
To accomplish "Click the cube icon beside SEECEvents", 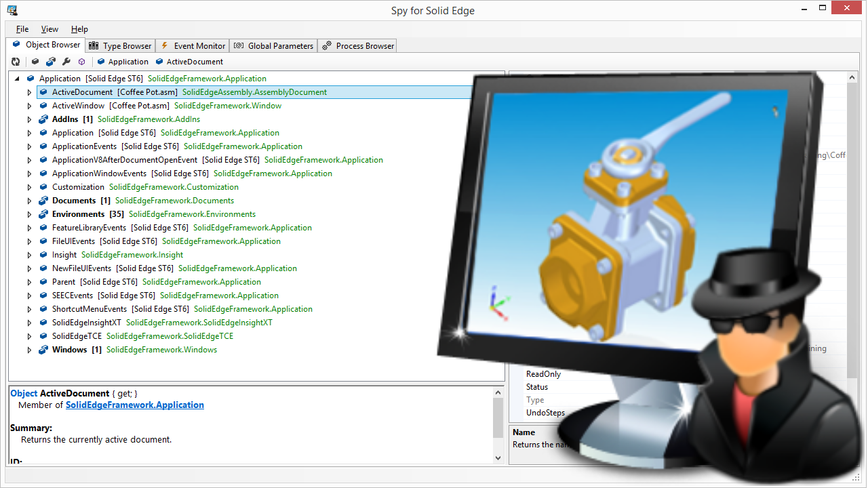I will [x=43, y=296].
